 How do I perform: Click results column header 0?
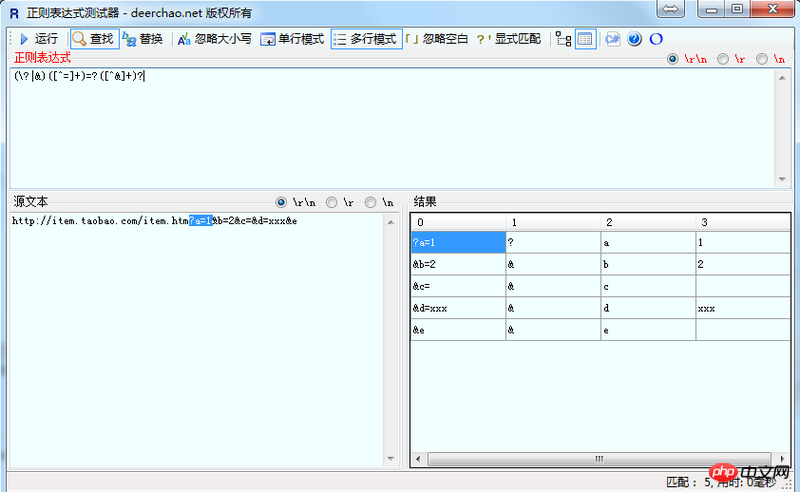point(458,222)
